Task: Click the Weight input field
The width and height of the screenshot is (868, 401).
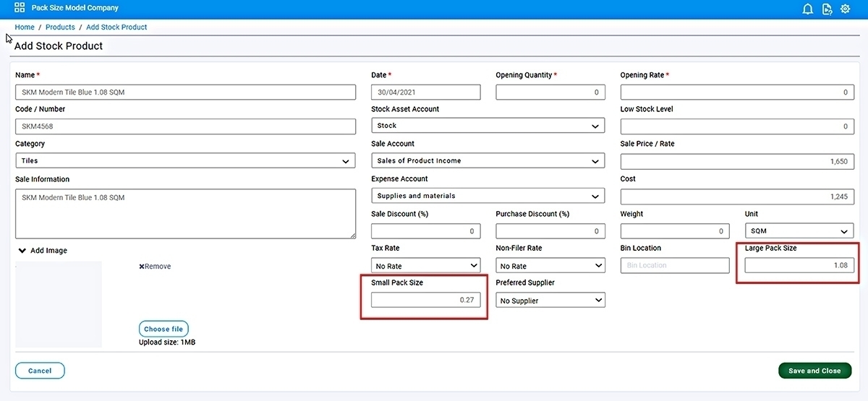Action: [675, 231]
